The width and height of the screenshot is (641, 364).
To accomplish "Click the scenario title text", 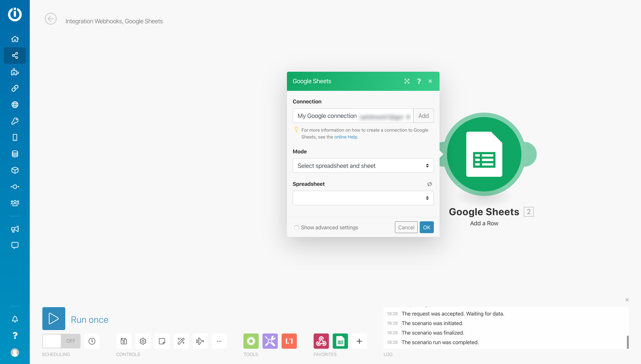I will coord(114,21).
